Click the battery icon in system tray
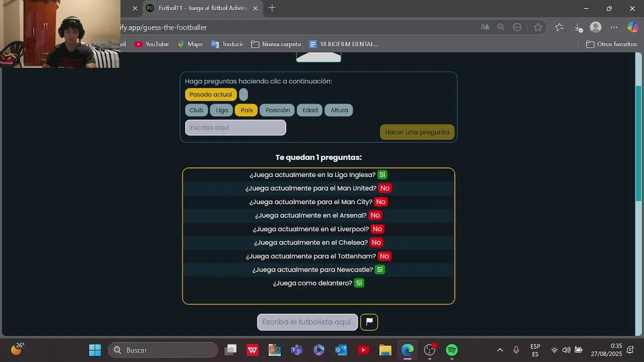Image resolution: width=644 pixels, height=362 pixels. pos(579,350)
